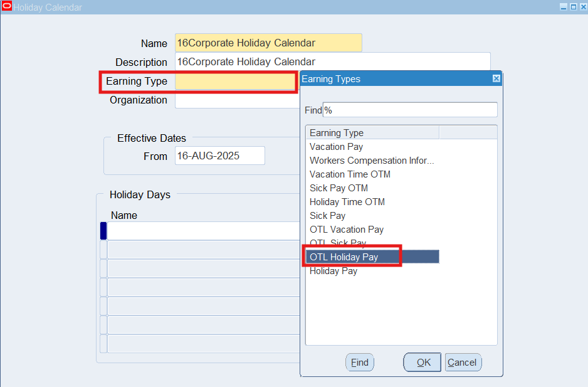Pick Sick Pay OTM in list
The image size is (588, 387).
(339, 188)
